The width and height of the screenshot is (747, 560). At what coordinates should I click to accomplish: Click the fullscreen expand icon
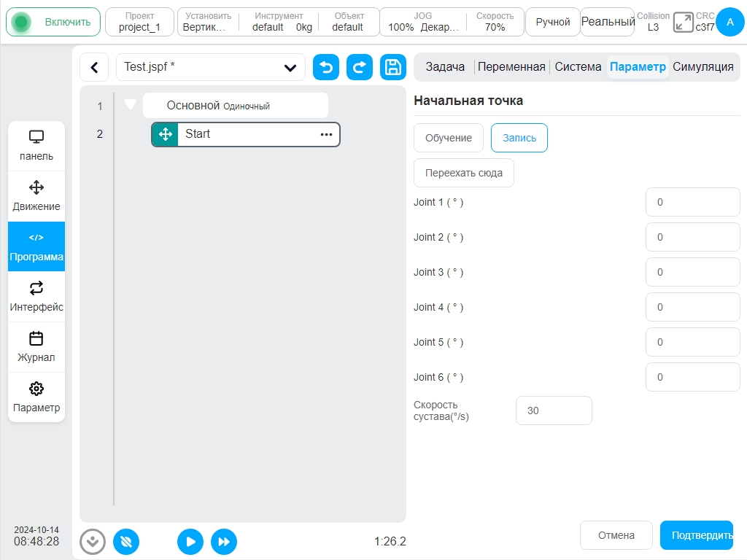point(683,23)
